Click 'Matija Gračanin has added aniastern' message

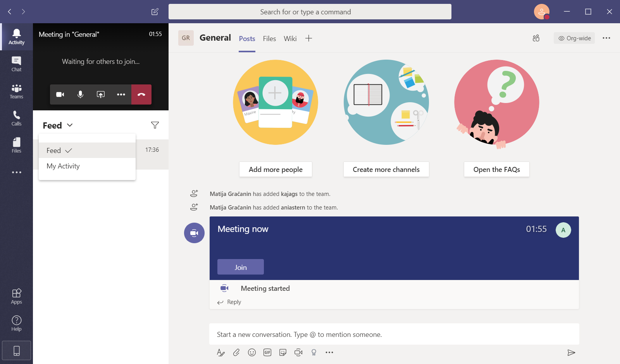[274, 208]
